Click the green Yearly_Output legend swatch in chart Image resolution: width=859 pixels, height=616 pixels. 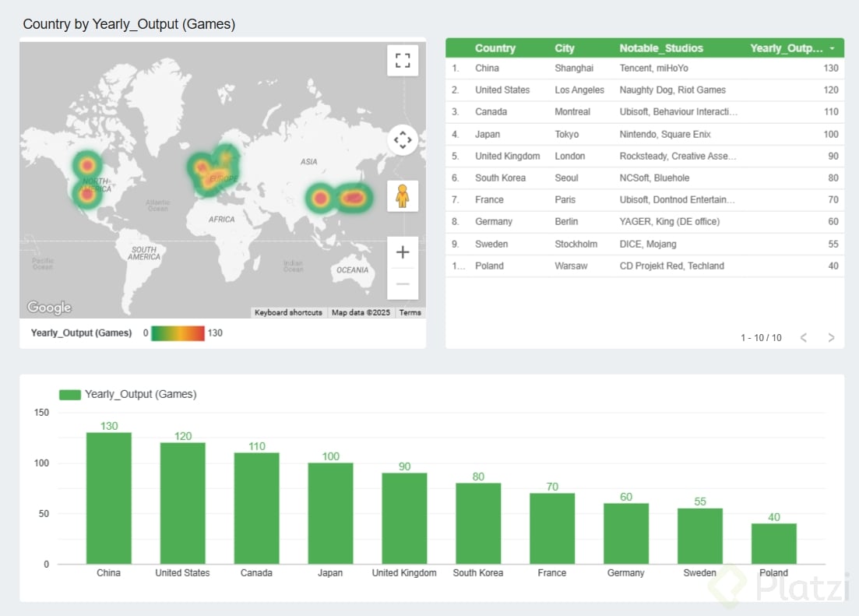click(69, 395)
